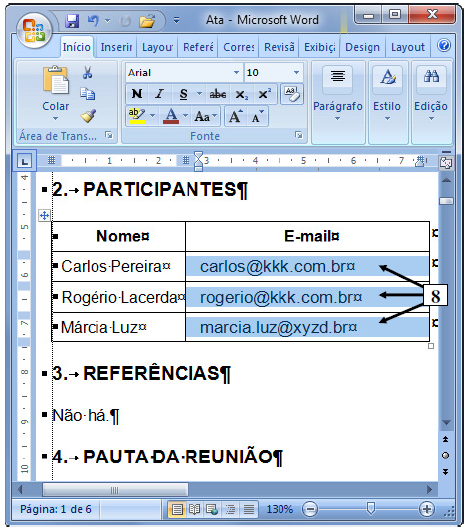Apply yellow text highlight color

click(x=137, y=116)
